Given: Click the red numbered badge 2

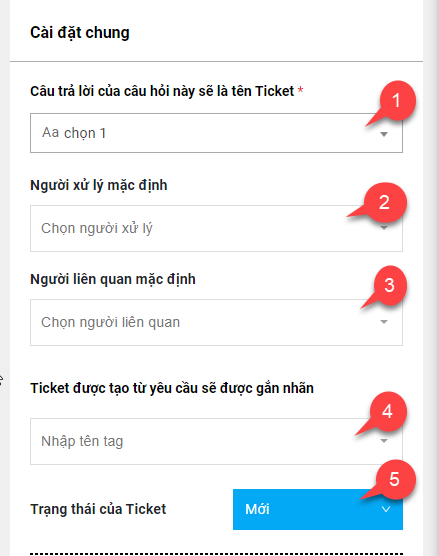Looking at the screenshot, I should coord(385,203).
